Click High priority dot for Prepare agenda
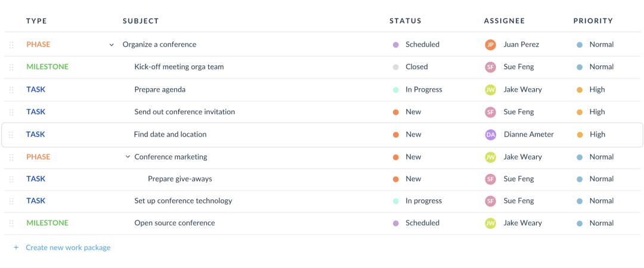This screenshot has width=644, height=268. tap(580, 90)
